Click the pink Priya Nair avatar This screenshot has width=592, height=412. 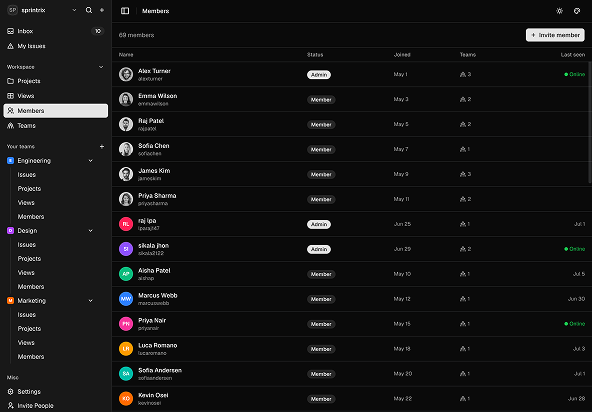126,324
